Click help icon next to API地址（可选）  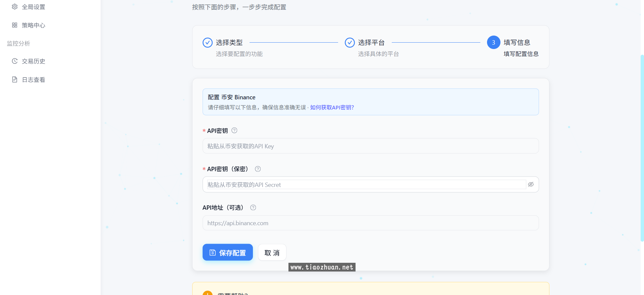click(x=253, y=207)
